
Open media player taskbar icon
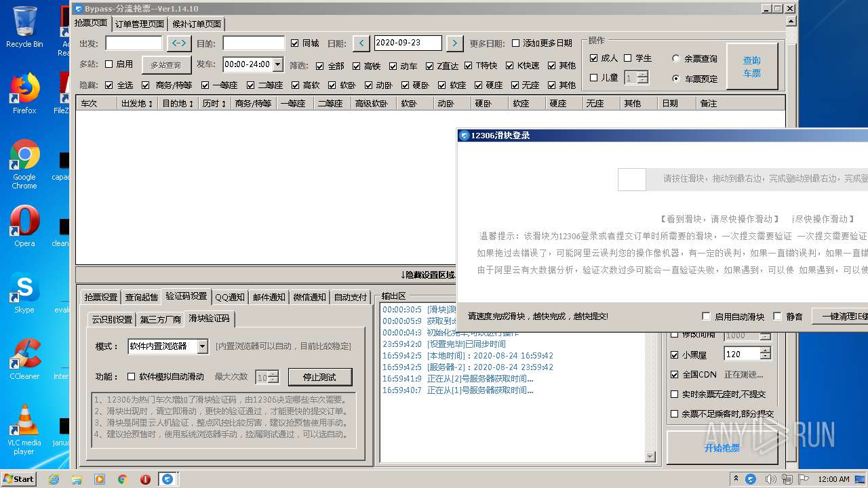pos(100,479)
